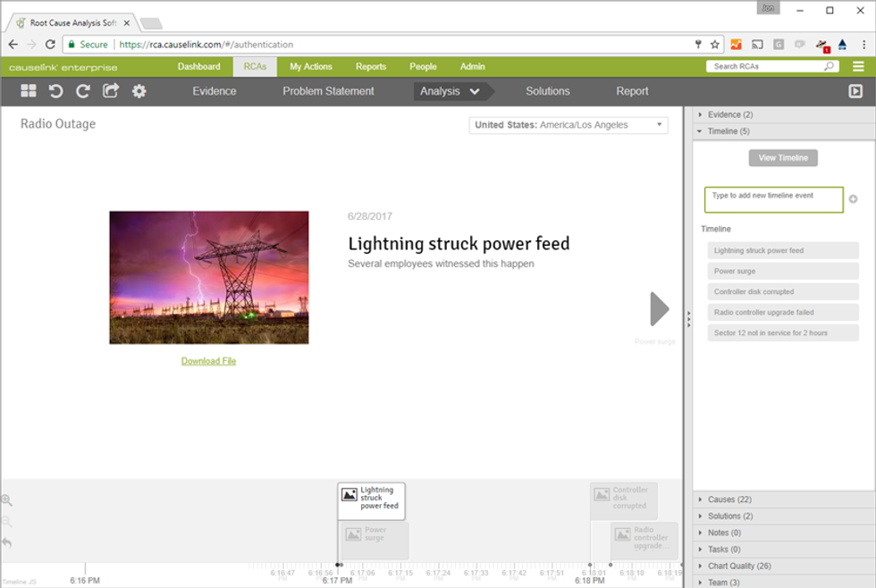Image resolution: width=876 pixels, height=588 pixels.
Task: Click the View Timeline button
Action: coord(782,157)
